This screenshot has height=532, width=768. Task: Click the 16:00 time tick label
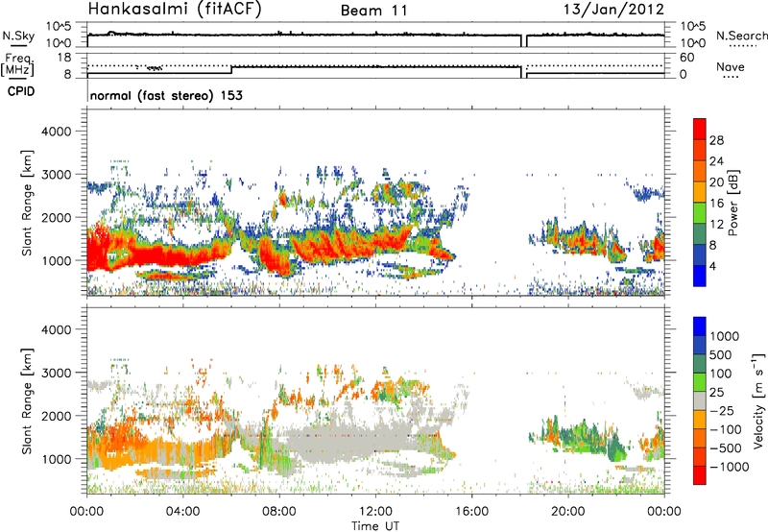click(471, 512)
